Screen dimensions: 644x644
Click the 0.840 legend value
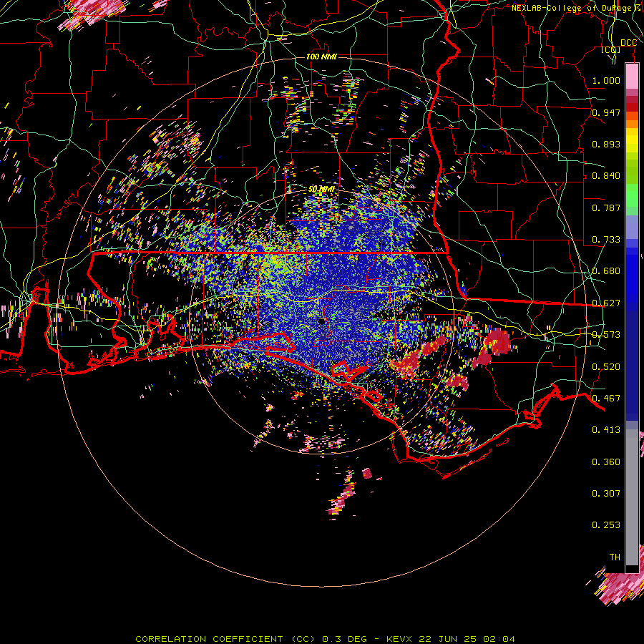[x=606, y=175]
